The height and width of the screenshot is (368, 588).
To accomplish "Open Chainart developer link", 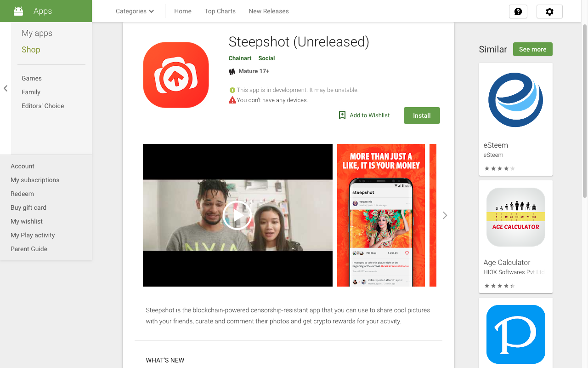I will [240, 58].
